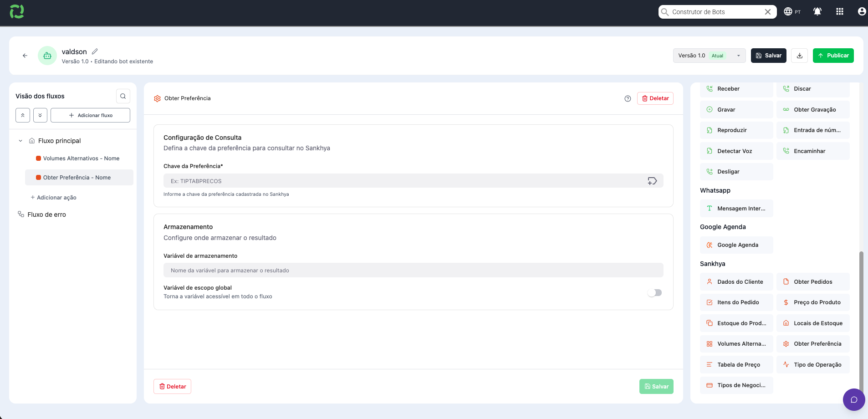The width and height of the screenshot is (868, 419).
Task: Add the Tabela de Preço action
Action: click(x=736, y=365)
